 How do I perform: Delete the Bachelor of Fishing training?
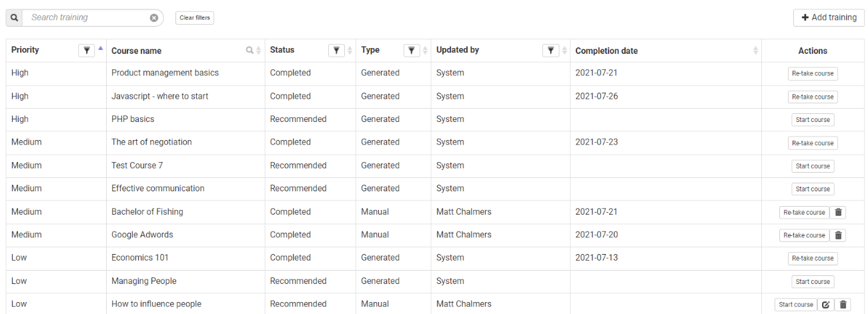(839, 213)
